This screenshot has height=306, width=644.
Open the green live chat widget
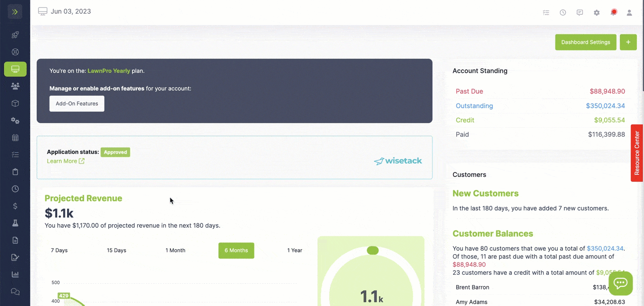point(621,283)
